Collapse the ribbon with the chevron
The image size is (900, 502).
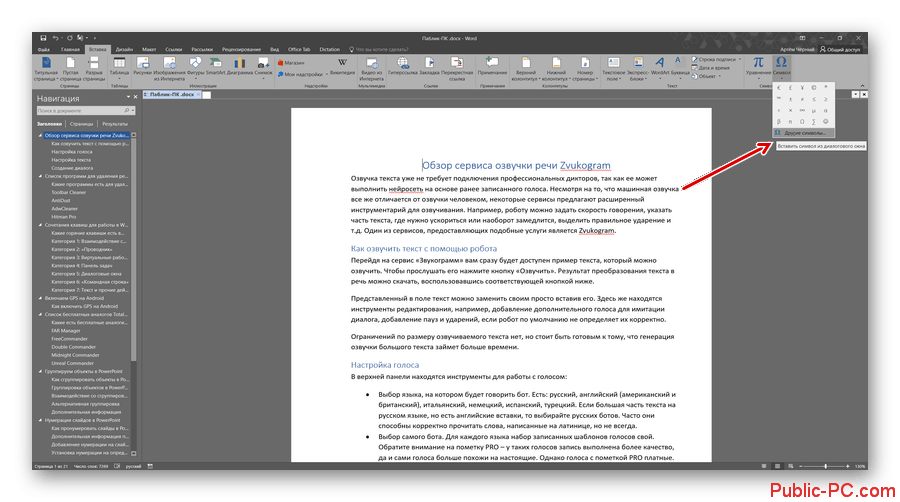coord(862,86)
